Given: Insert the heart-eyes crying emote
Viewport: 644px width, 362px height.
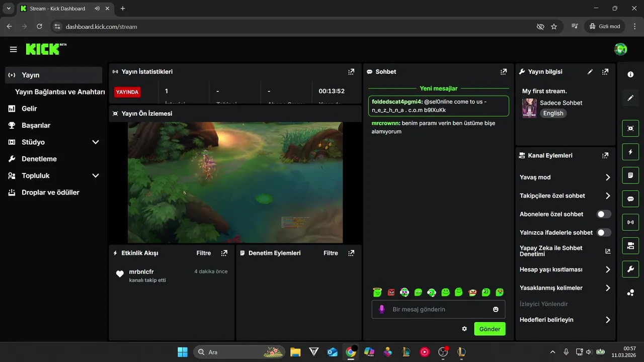Looking at the screenshot, I should click(x=500, y=292).
